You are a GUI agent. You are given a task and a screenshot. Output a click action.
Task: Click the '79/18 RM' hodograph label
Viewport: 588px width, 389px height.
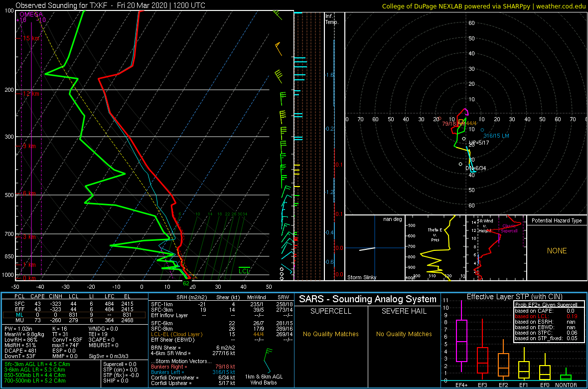point(453,123)
